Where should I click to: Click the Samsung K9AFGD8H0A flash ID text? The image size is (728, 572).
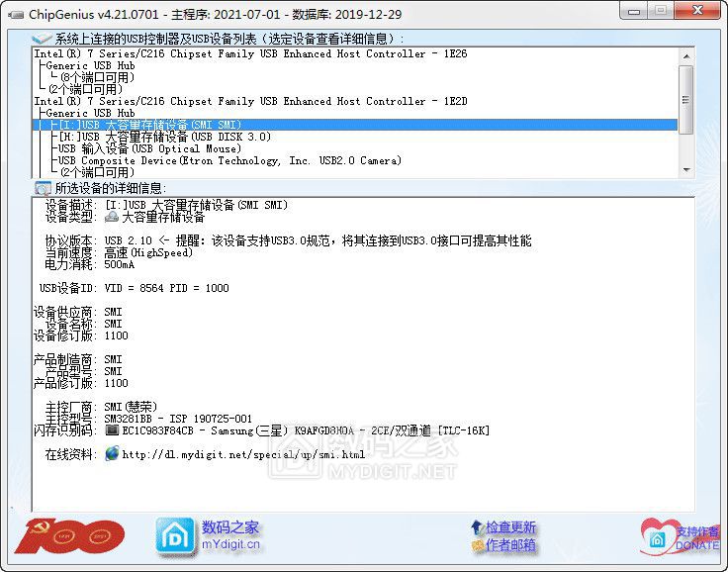click(x=306, y=430)
